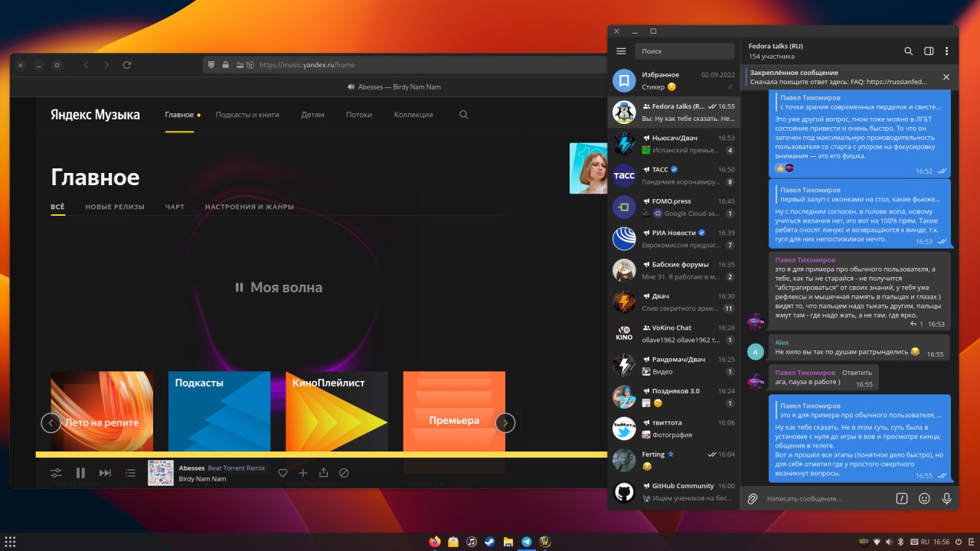The image size is (980, 551).
Task: Open artist Birdy Nam Nam from player bar
Action: click(x=202, y=478)
